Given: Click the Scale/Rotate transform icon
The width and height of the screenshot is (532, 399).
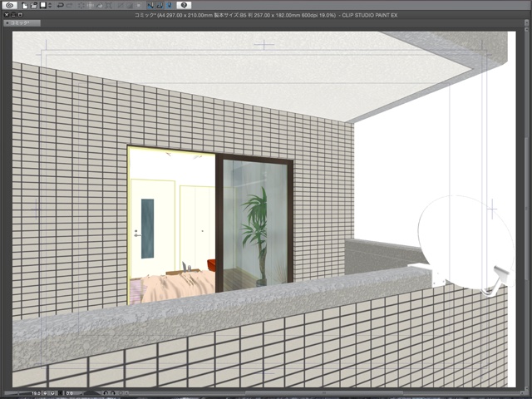Looking at the screenshot, I should pyautogui.click(x=109, y=6).
